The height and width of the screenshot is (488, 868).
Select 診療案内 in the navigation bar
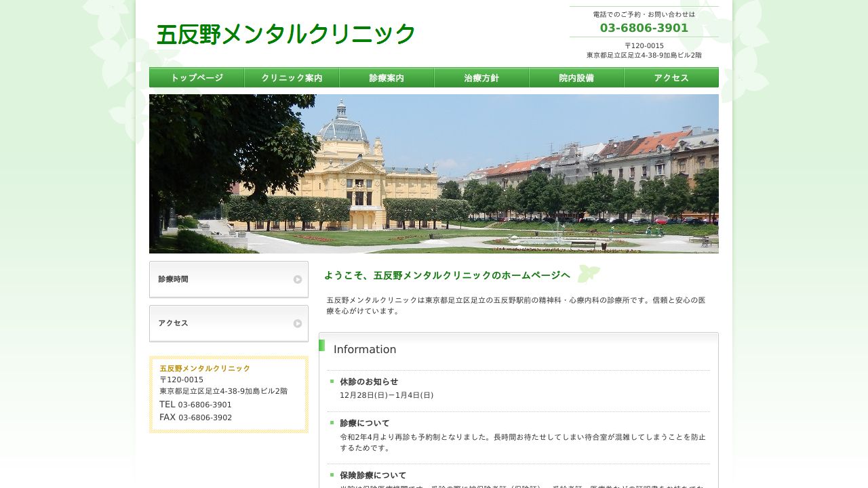pos(387,78)
